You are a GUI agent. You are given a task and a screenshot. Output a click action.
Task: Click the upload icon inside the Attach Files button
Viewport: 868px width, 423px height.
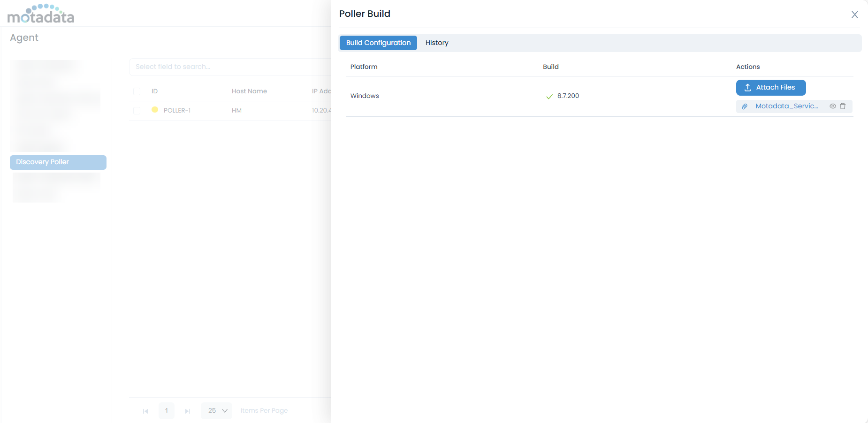747,87
